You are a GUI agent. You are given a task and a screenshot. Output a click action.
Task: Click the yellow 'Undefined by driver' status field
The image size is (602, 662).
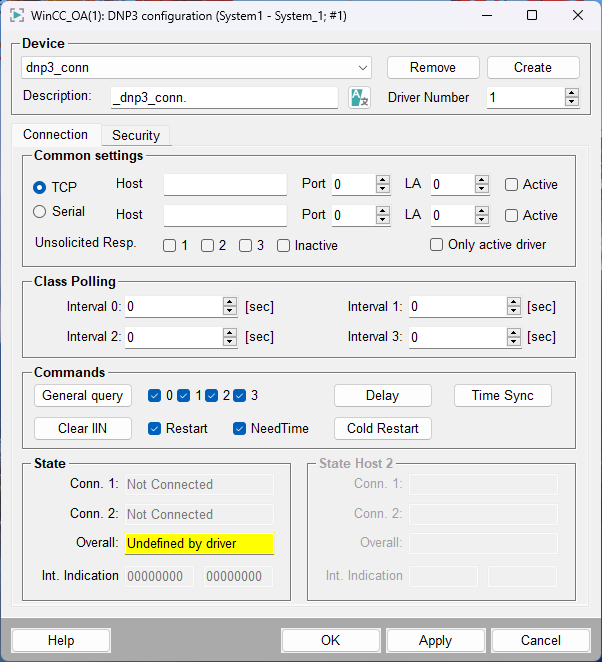click(200, 543)
